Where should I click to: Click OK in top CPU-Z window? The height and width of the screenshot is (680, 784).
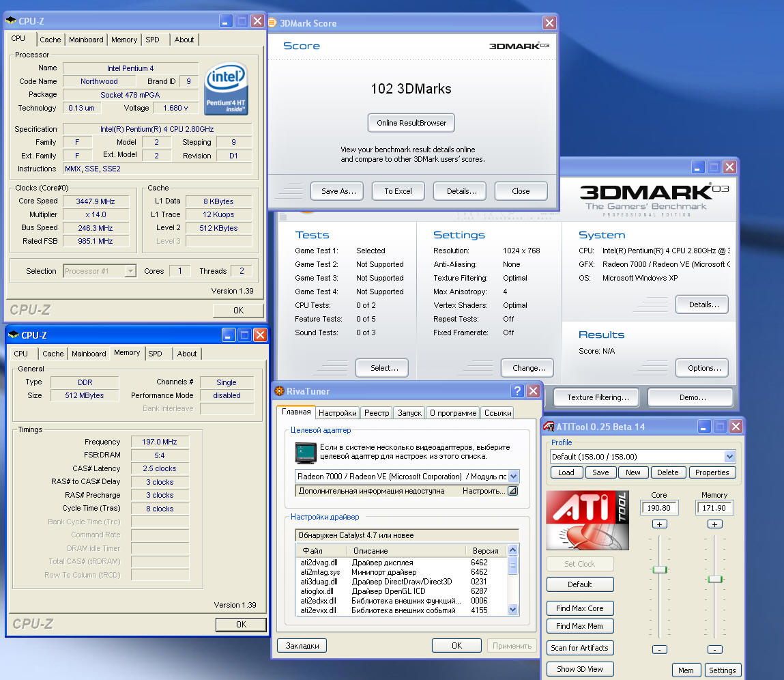pos(239,310)
